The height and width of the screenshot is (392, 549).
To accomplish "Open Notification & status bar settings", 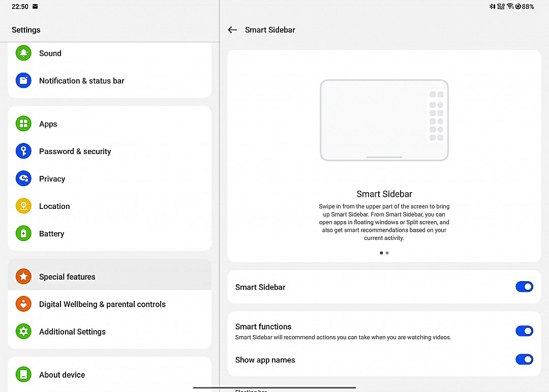I will 110,80.
